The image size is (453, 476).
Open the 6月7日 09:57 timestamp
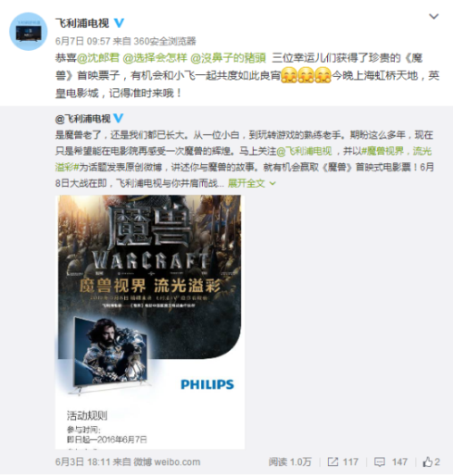82,41
